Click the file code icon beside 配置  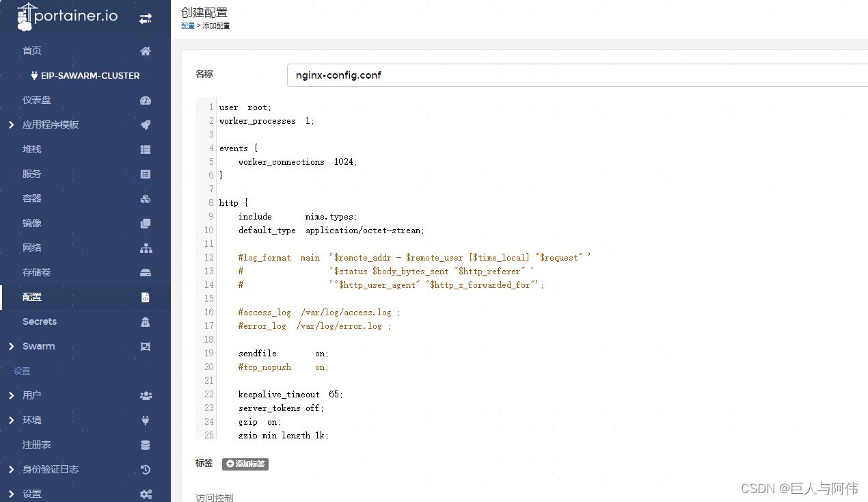(x=145, y=297)
